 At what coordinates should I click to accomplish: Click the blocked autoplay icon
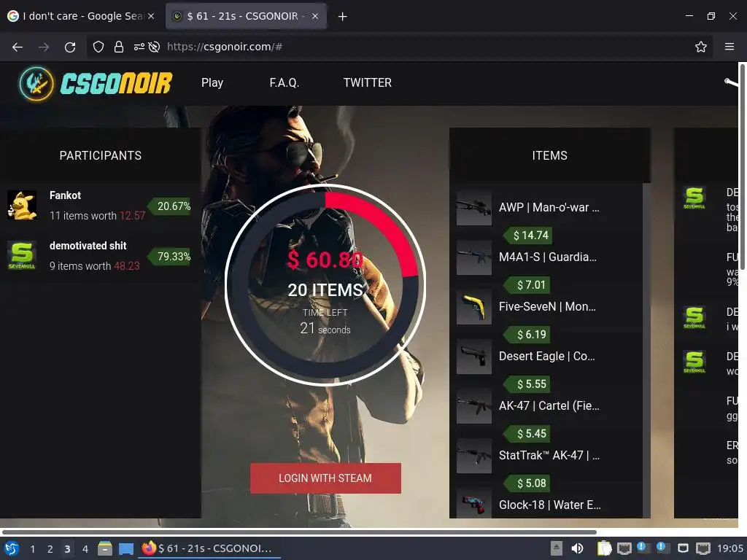(x=154, y=47)
